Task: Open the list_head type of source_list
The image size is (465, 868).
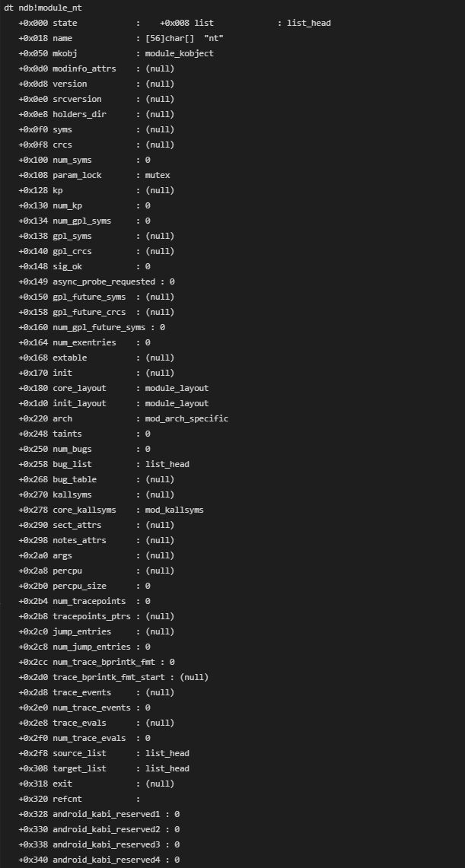Action: click(x=167, y=753)
